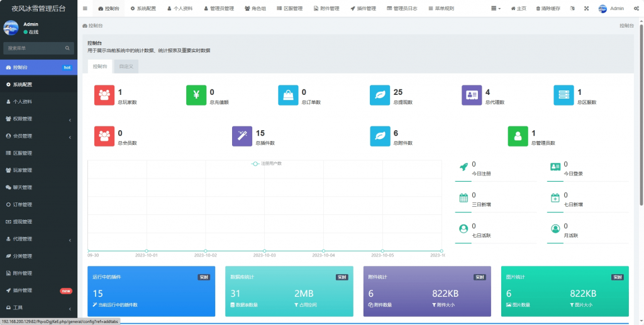Screen dimensions: 644x325
Task: Click the leaf icon for 总提现数
Action: [x=380, y=95]
